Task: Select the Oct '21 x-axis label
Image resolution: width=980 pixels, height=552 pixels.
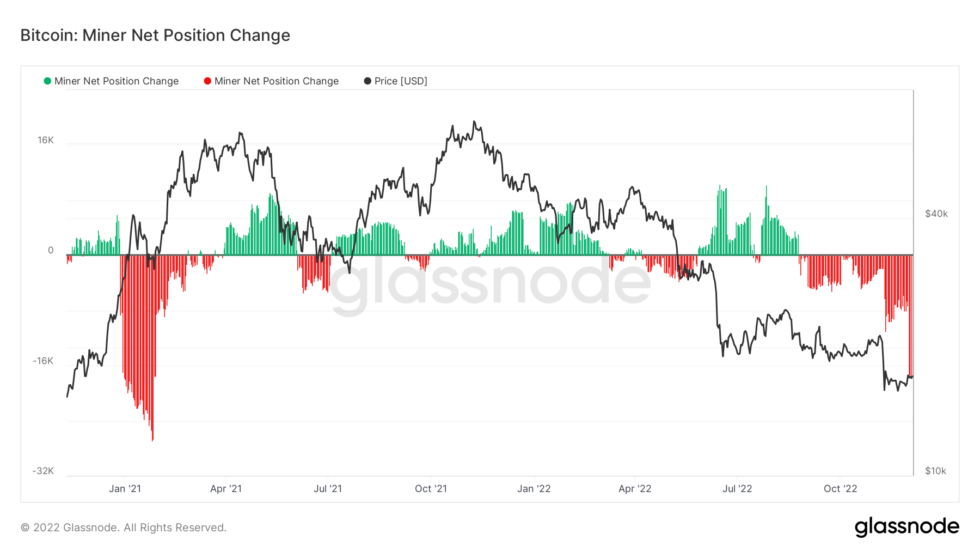Action: click(431, 489)
